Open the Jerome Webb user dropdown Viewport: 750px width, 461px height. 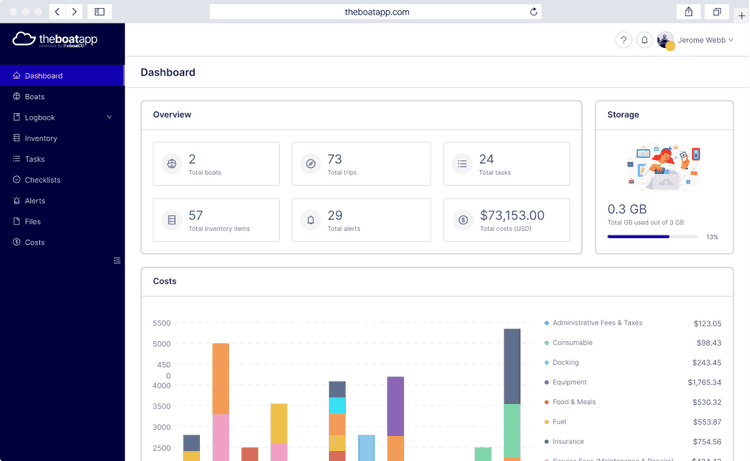pos(697,40)
